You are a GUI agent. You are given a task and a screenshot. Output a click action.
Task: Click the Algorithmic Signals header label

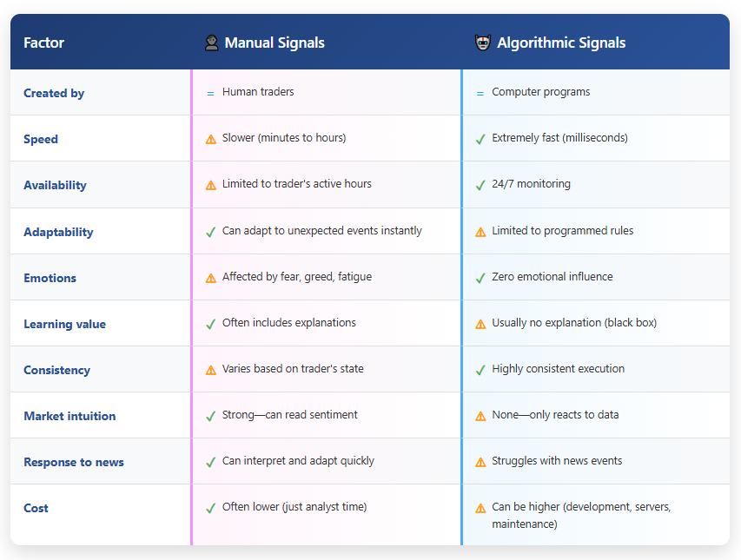(561, 43)
